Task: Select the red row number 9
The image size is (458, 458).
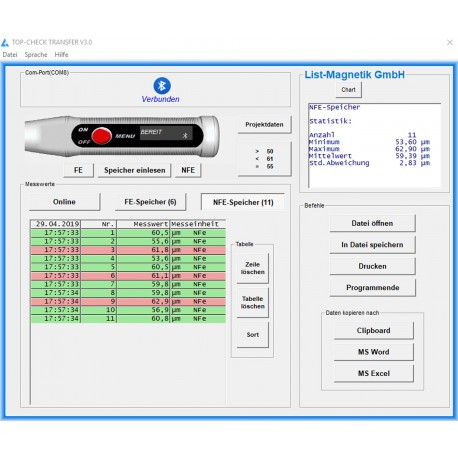Action: click(128, 301)
